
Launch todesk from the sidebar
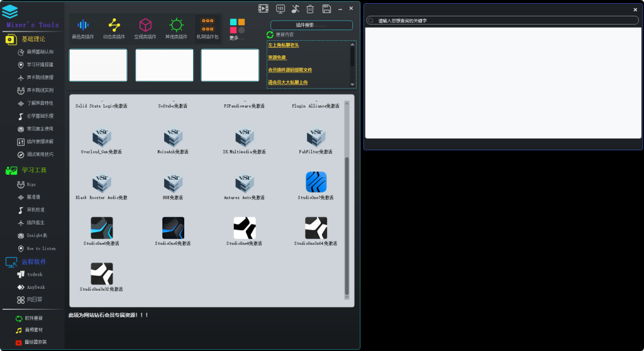(30, 274)
